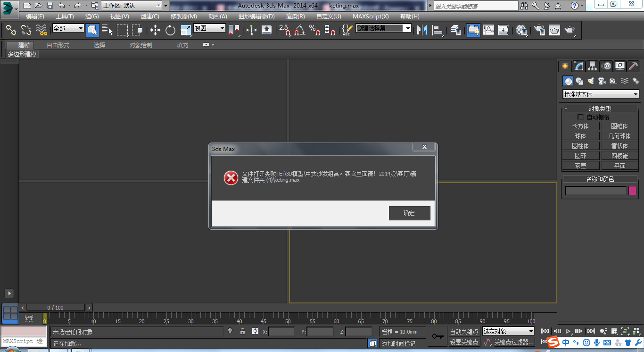Toggle Percent Snap

pyautogui.click(x=314, y=30)
